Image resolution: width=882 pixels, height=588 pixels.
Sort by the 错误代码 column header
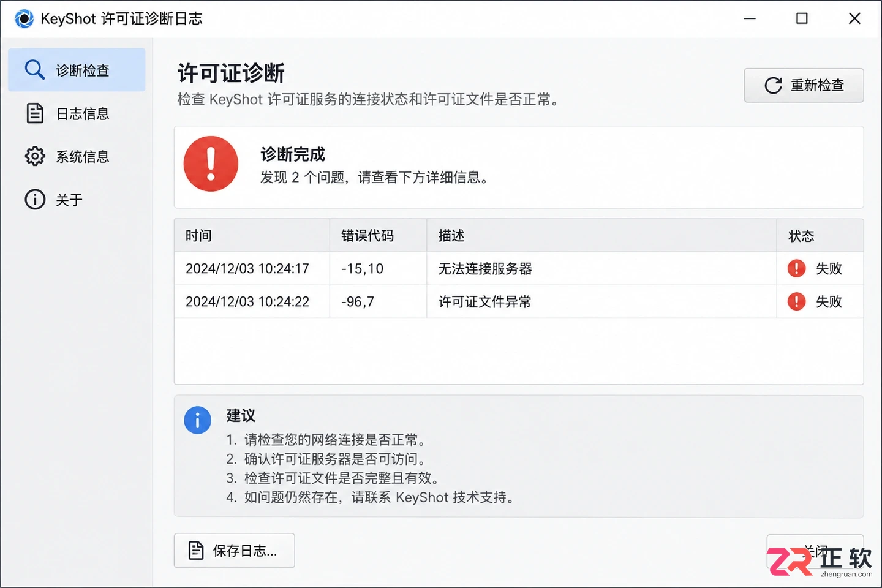(378, 236)
